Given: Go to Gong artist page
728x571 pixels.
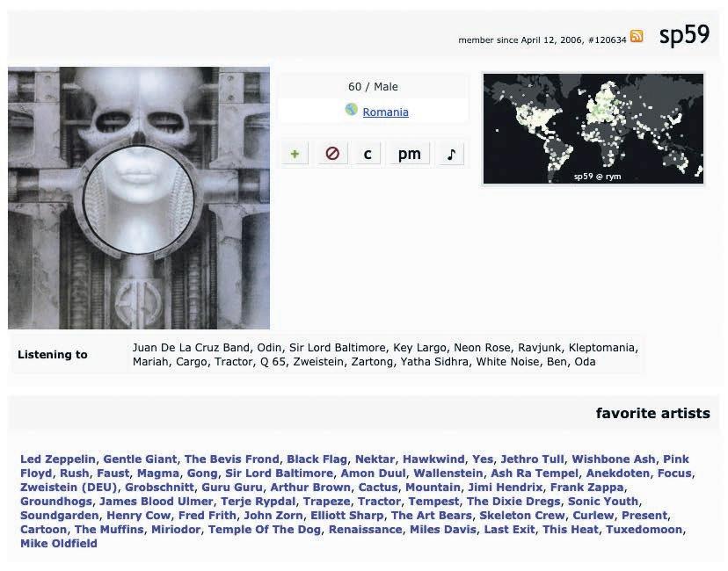Looking at the screenshot, I should pyautogui.click(x=202, y=473).
